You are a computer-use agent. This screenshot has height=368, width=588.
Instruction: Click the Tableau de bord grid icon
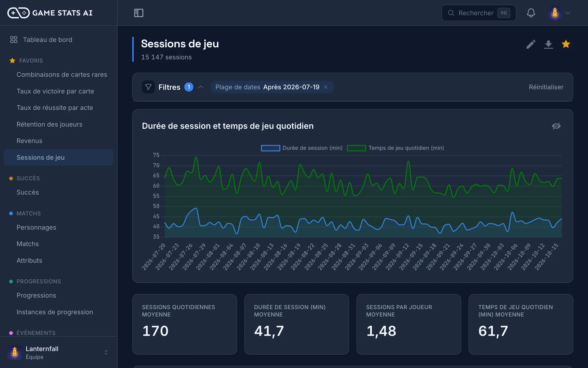[x=14, y=40]
